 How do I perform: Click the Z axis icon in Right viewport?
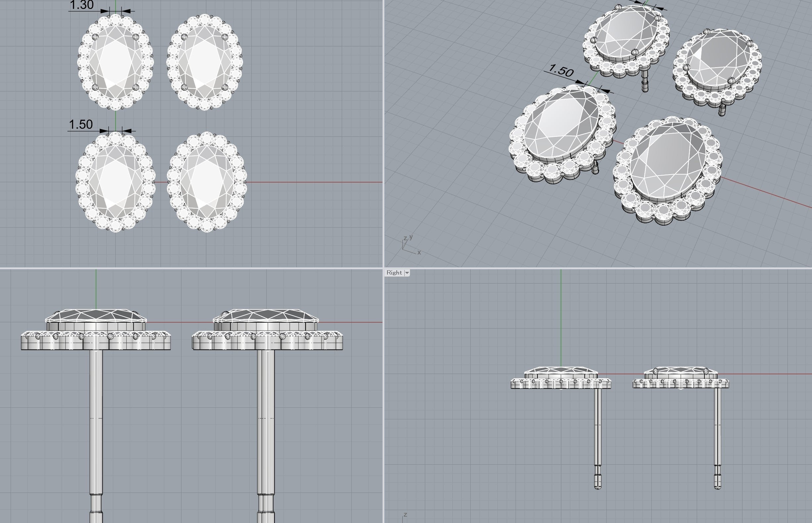tap(405, 516)
